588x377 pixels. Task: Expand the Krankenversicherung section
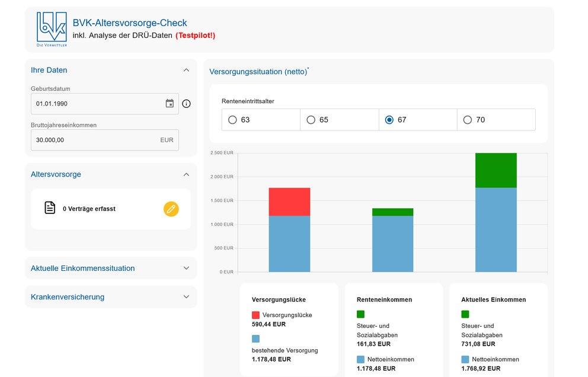186,297
